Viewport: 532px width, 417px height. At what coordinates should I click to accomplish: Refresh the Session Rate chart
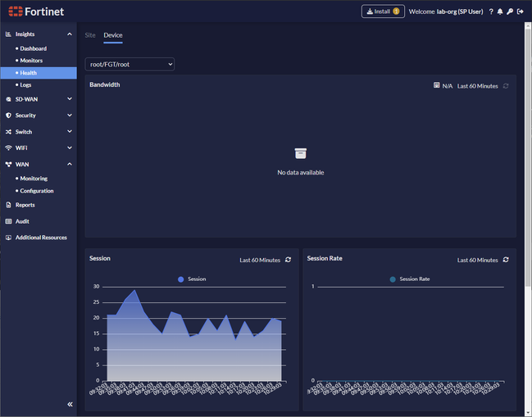coord(506,260)
